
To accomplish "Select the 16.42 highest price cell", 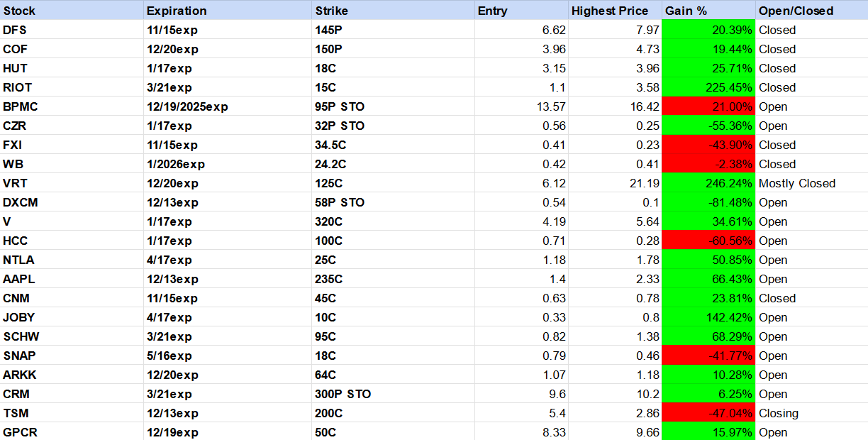I will tap(615, 106).
